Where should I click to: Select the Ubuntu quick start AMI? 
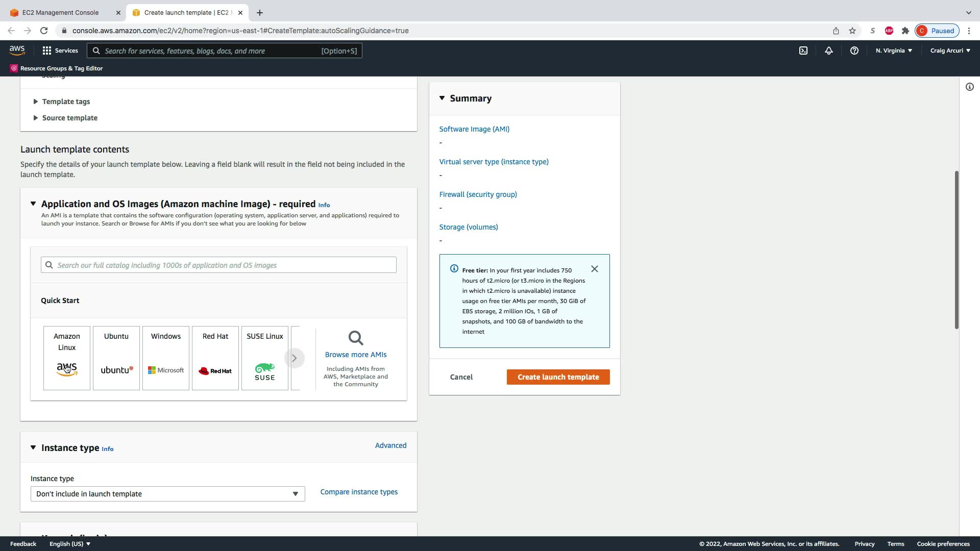tap(116, 358)
